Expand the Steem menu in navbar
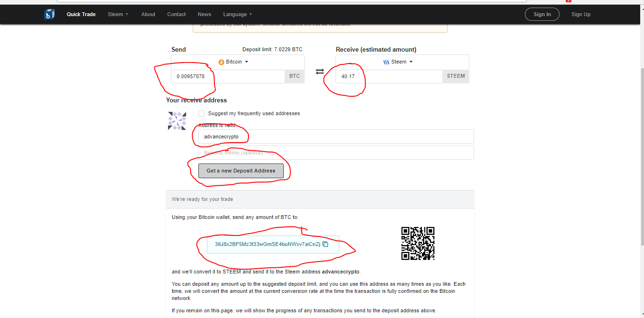Image resolution: width=644 pixels, height=318 pixels. click(x=118, y=14)
